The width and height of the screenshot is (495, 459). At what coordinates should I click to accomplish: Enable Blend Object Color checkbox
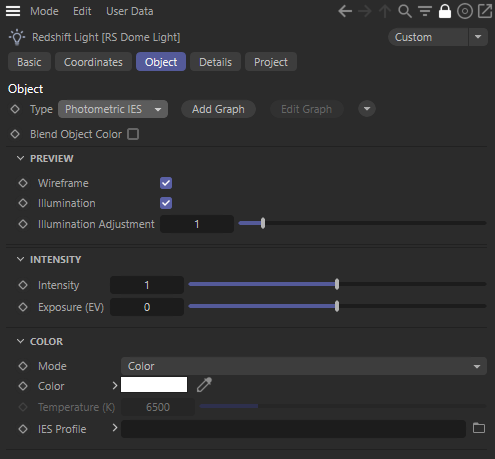[x=133, y=134]
